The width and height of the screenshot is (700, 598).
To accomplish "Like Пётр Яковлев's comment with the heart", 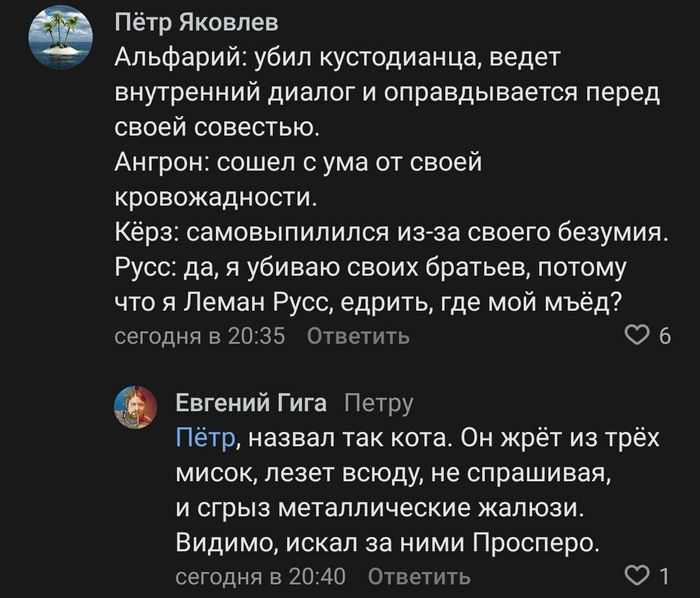I will coord(636,336).
